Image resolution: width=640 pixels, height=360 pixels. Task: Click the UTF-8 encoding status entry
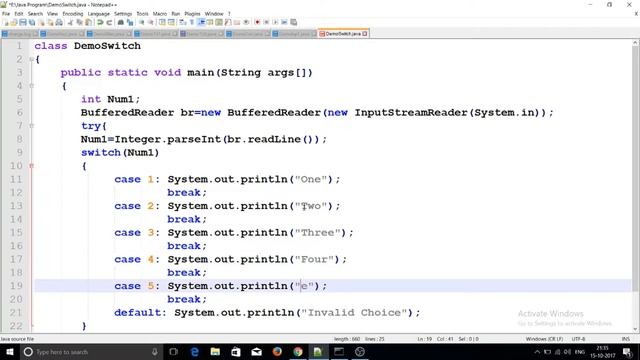[x=578, y=339]
